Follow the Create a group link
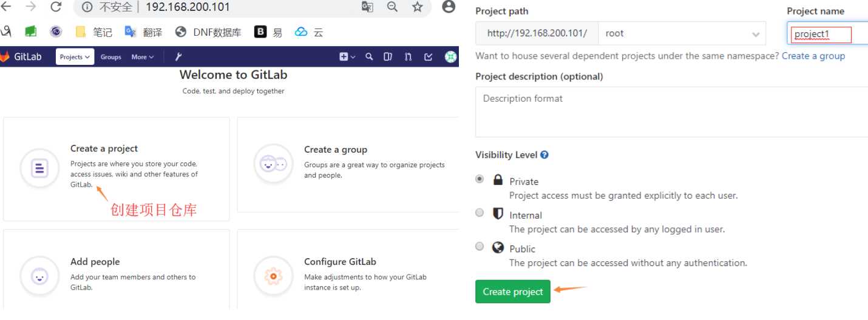 tap(813, 56)
